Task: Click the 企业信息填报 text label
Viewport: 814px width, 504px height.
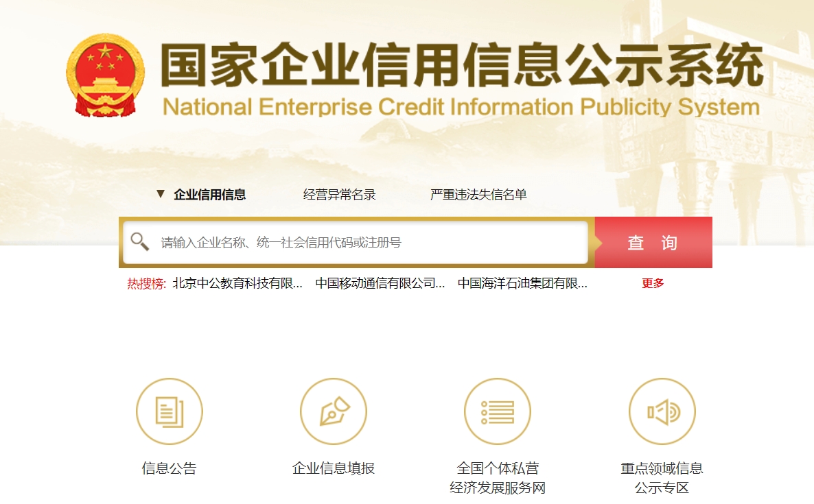Action: 334,469
